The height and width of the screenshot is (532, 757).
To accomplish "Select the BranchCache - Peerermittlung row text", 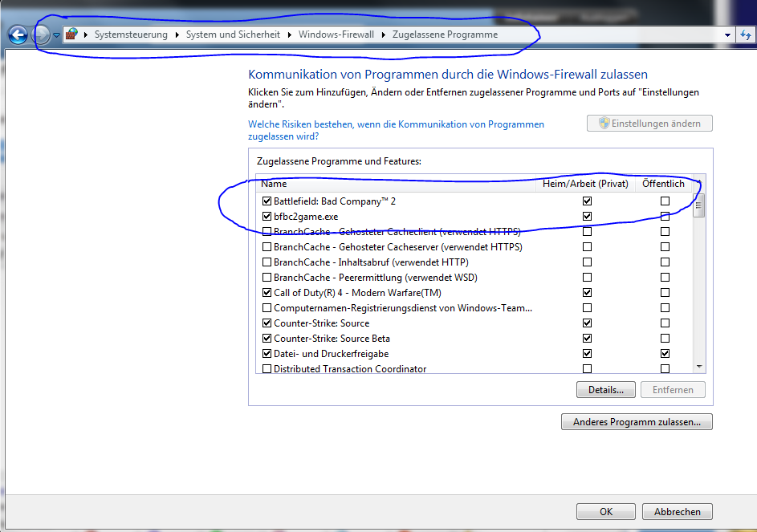I will point(376,278).
